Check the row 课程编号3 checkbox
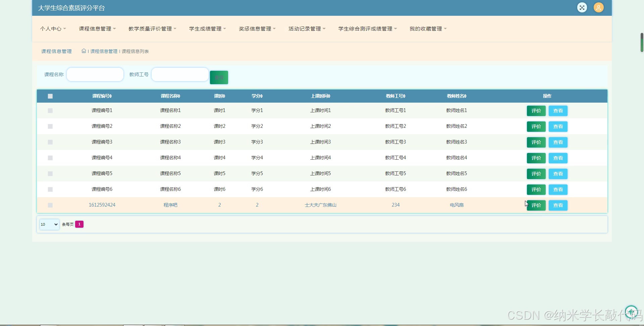The image size is (644, 326). click(50, 142)
